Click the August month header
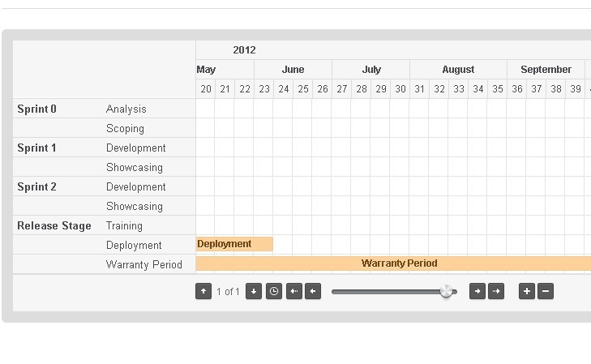591x364 pixels. click(458, 70)
